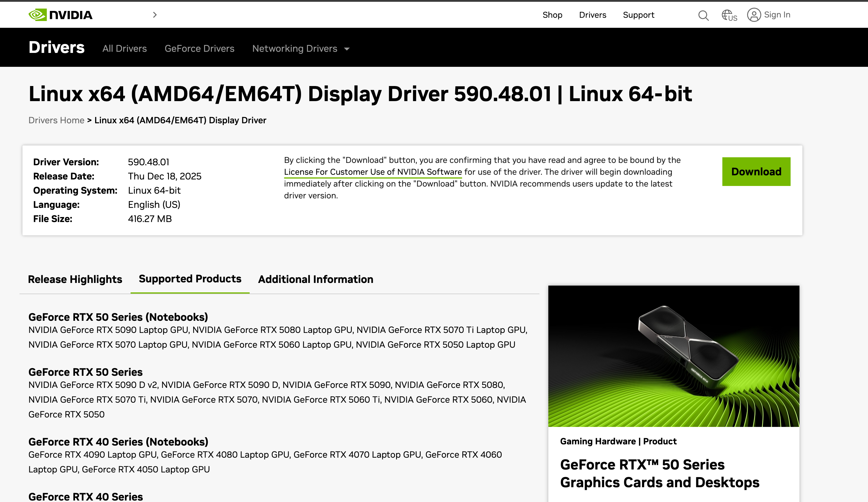
Task: Open License For Customer Use link
Action: coord(373,172)
